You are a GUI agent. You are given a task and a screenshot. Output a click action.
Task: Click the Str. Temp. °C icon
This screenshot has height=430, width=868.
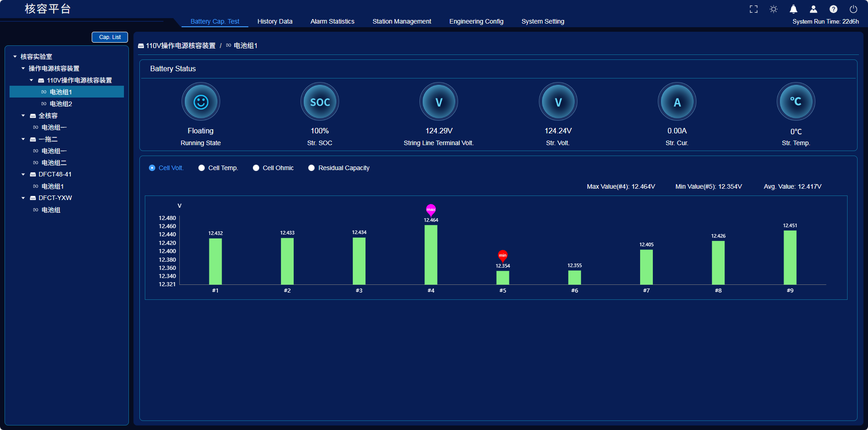coord(796,102)
